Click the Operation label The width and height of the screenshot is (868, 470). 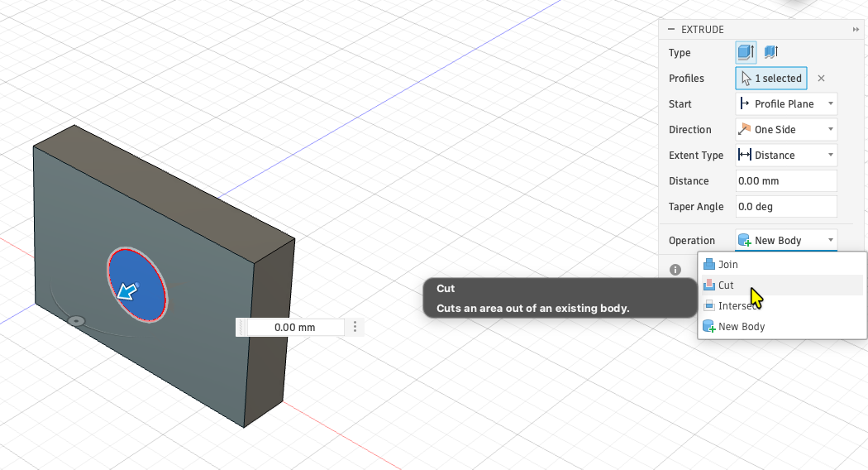[692, 241]
